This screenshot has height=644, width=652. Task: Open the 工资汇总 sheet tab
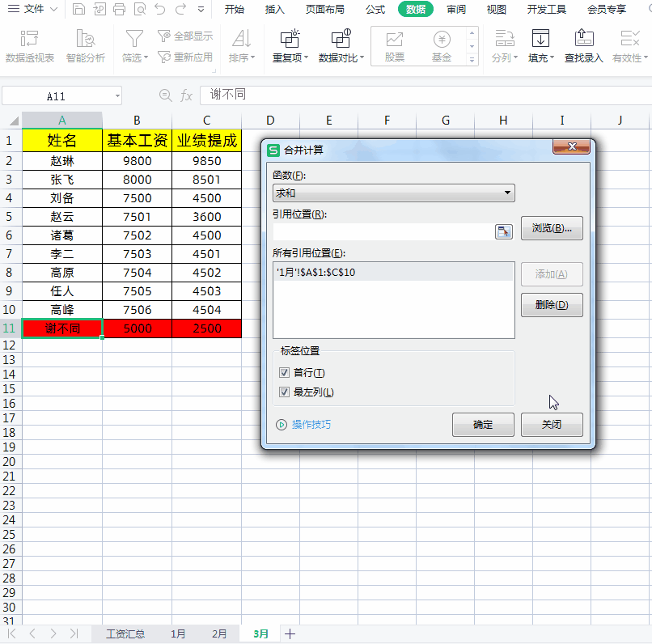tap(125, 634)
